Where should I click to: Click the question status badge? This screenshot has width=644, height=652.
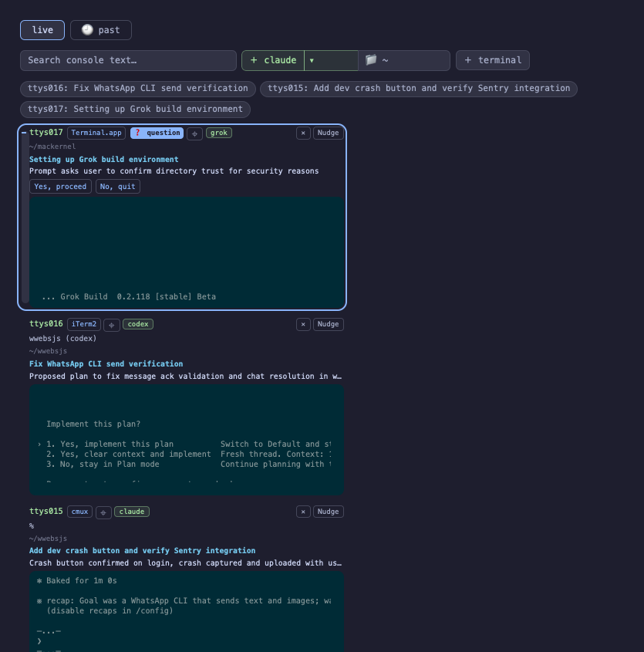pos(157,133)
